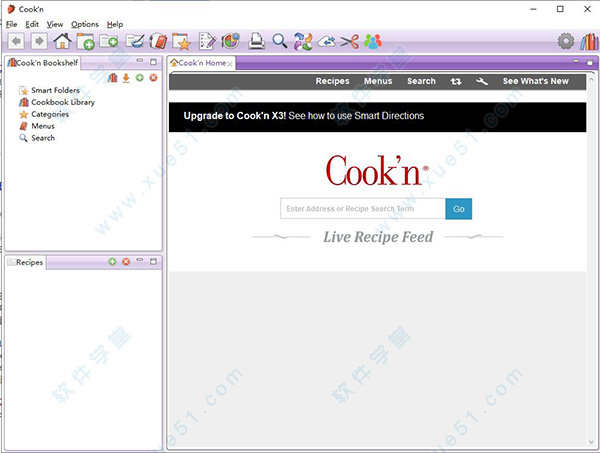
Task: Select Menus in the bookshelf tree
Action: click(x=43, y=126)
